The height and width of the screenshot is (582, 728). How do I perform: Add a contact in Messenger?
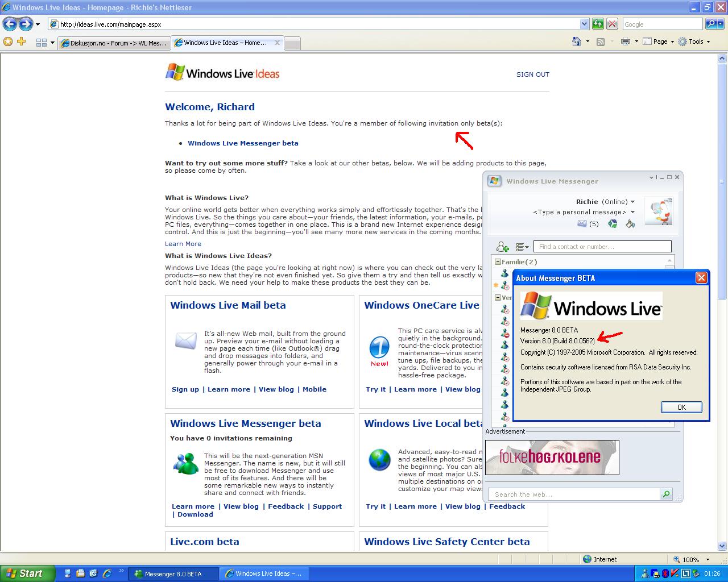pyautogui.click(x=502, y=247)
